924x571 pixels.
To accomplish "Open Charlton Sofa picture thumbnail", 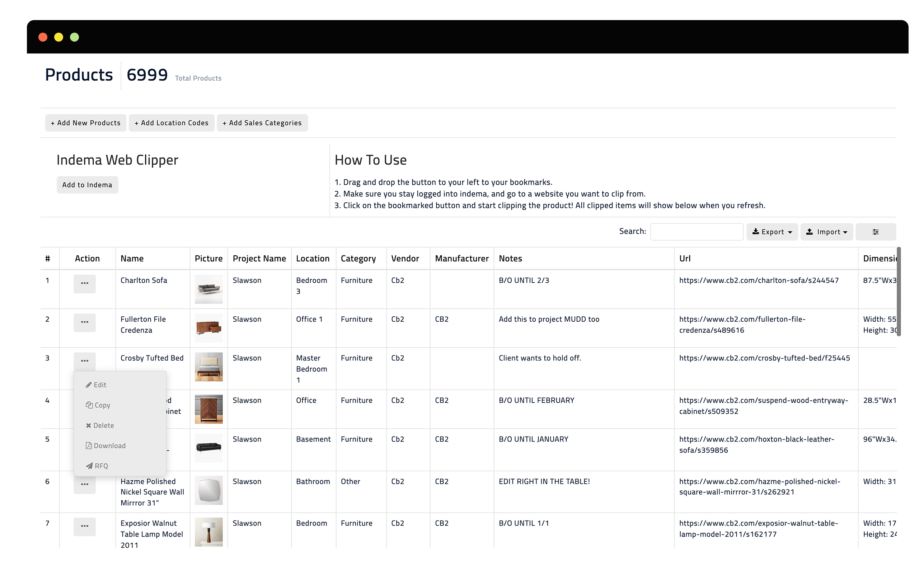I will 208,289.
